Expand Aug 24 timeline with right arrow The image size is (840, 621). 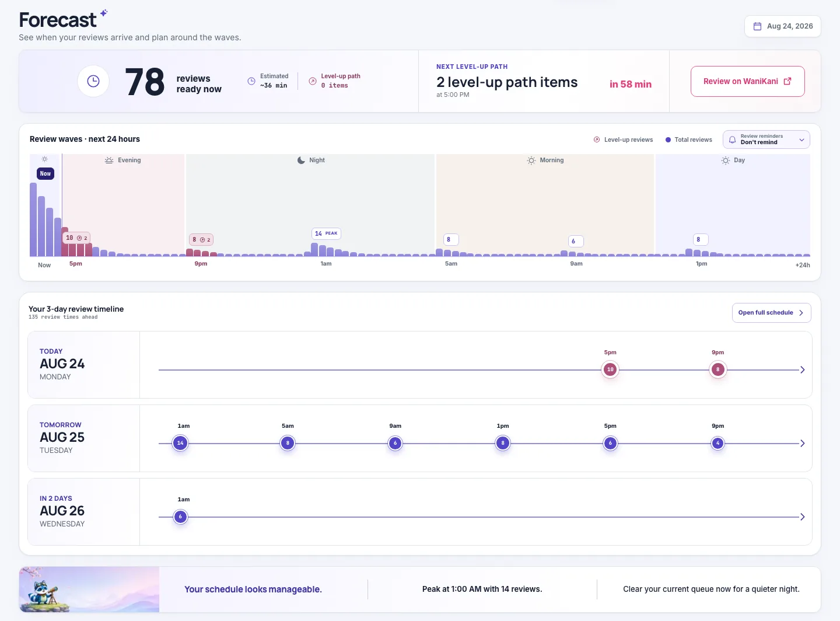pyautogui.click(x=803, y=369)
